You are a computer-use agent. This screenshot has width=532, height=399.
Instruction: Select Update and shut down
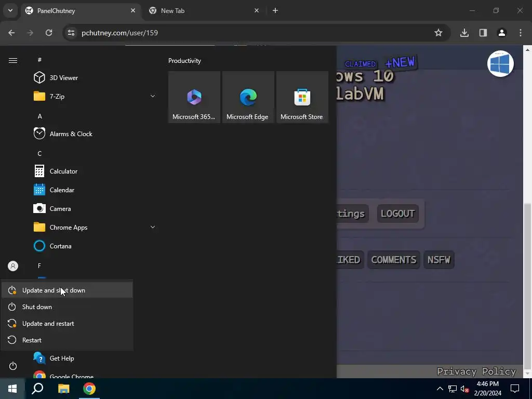point(67,290)
